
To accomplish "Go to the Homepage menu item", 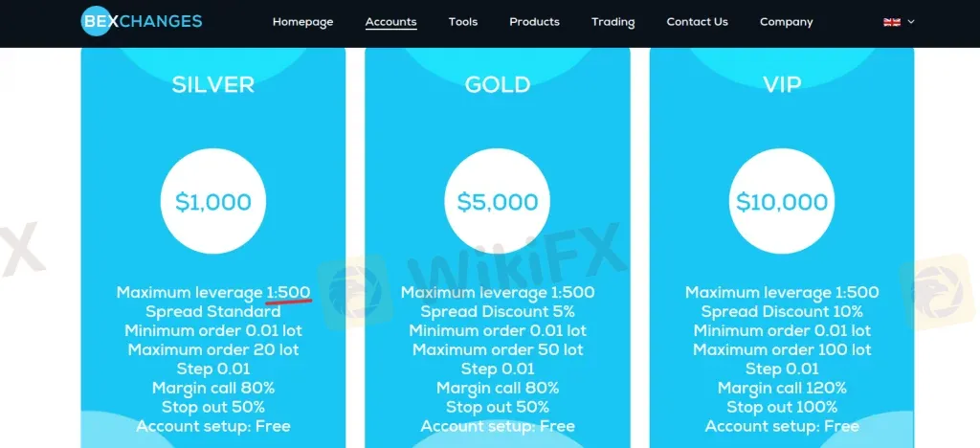I will [302, 22].
